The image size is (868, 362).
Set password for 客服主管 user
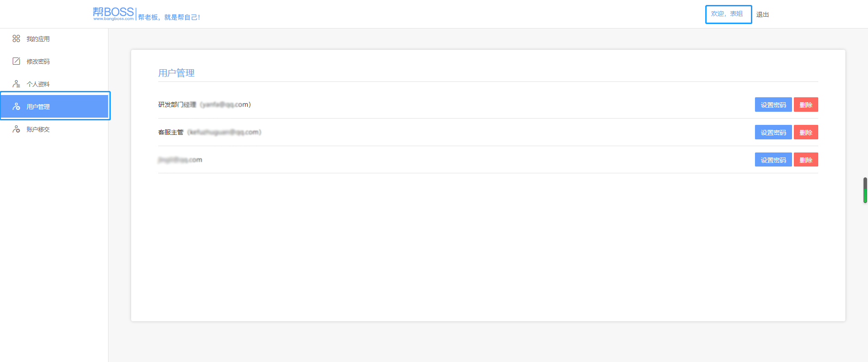773,132
